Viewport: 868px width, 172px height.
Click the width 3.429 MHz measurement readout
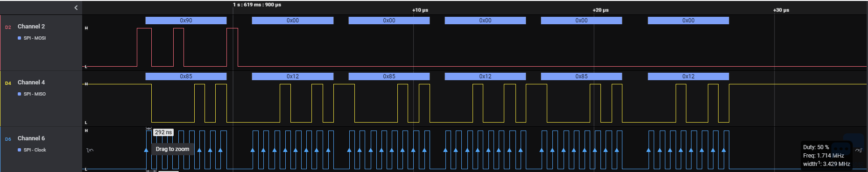(826, 164)
